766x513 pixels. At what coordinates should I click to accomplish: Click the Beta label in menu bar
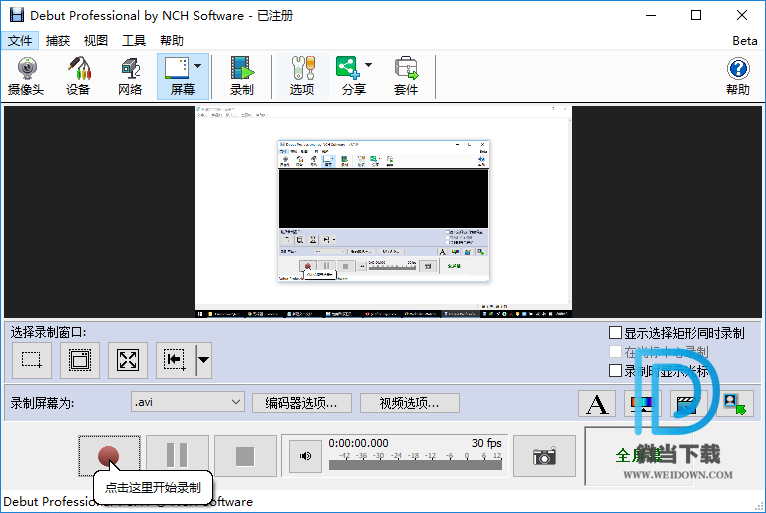pos(745,41)
